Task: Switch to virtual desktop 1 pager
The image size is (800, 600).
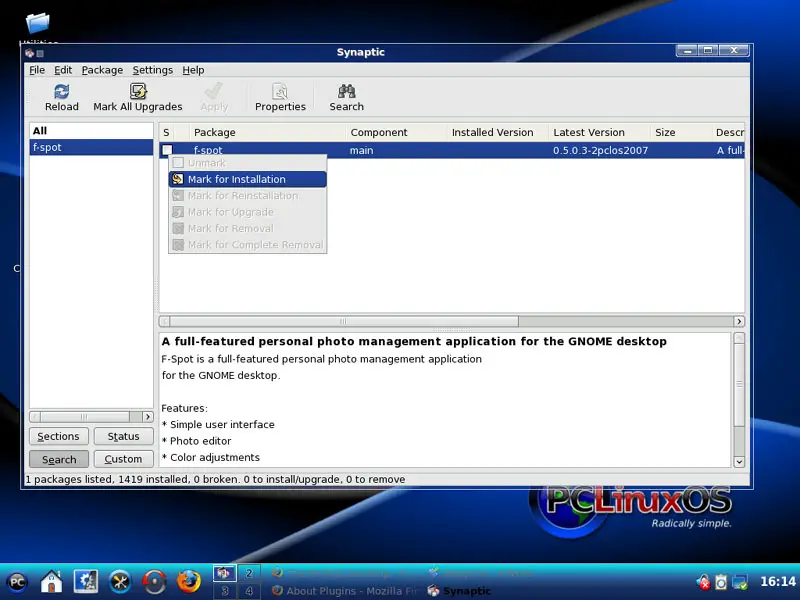Action: (224, 573)
